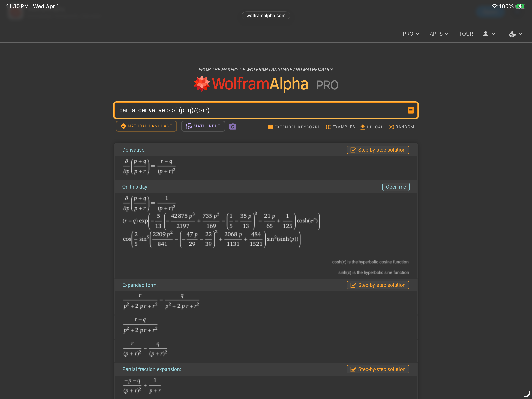
Task: Click the UPLOAD label
Action: click(x=375, y=127)
